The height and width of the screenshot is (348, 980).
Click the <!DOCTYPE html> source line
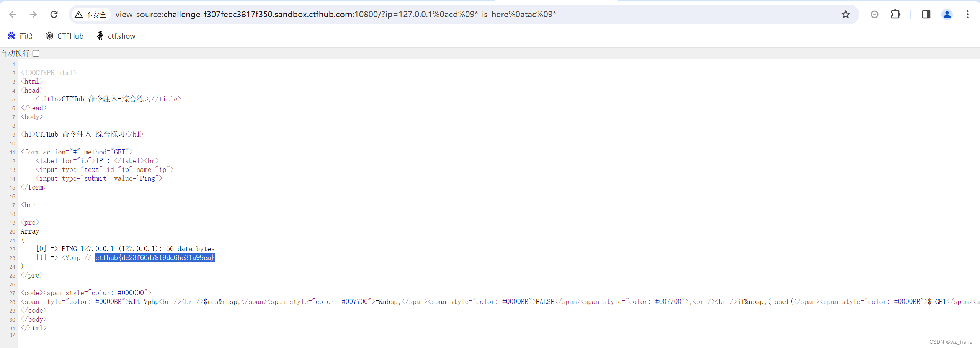pos(49,73)
